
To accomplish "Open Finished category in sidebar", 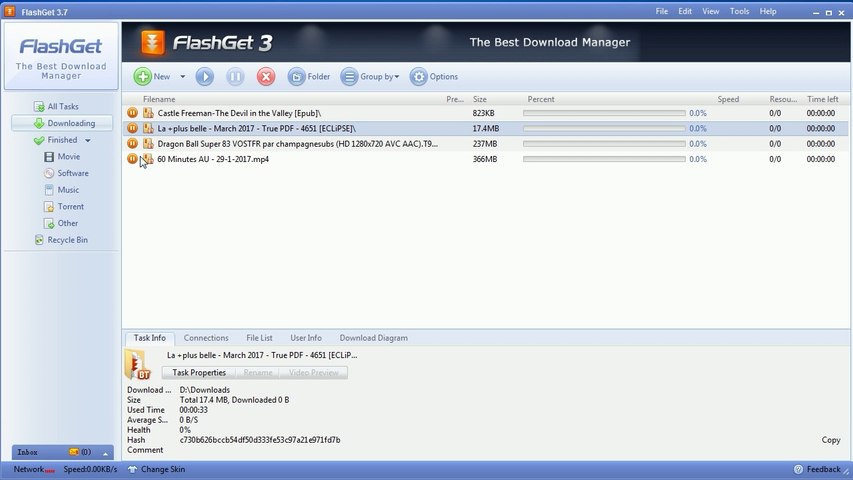I will [x=55, y=140].
